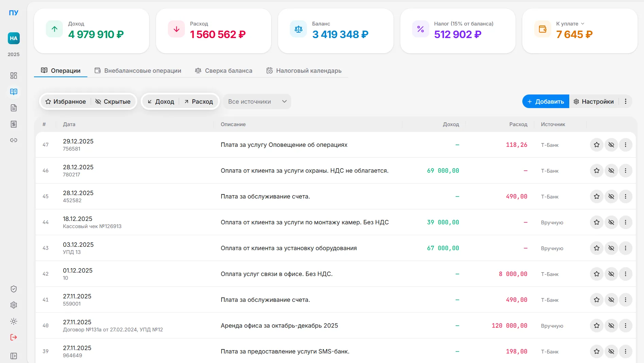
Task: Click the red logout icon
Action: (14, 337)
